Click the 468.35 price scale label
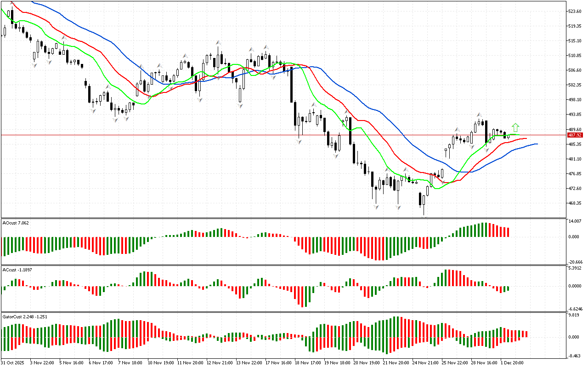Screen dimensions: 588x368 pos(575,203)
